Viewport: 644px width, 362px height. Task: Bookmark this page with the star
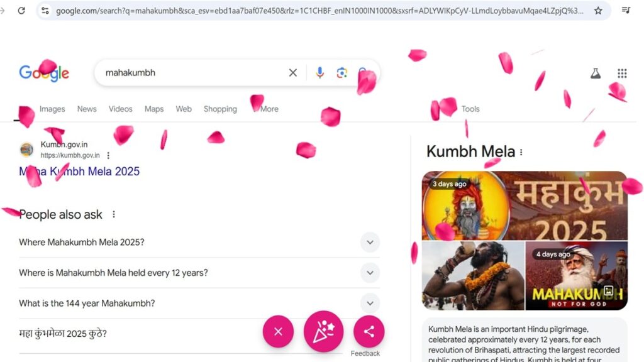tap(598, 11)
